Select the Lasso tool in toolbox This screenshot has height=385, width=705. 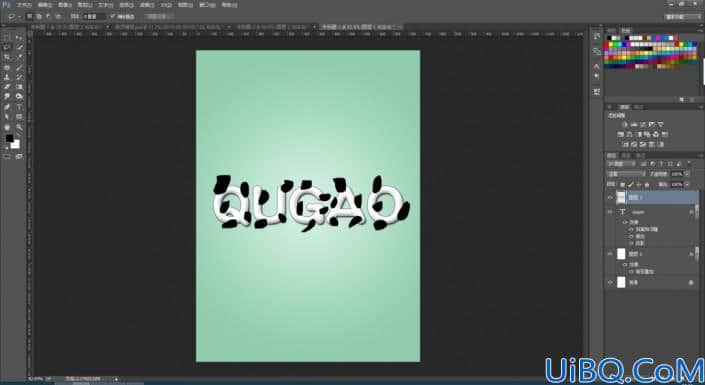point(7,47)
